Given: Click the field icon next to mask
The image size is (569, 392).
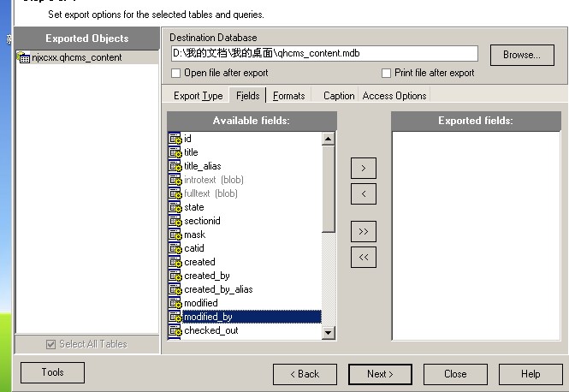Looking at the screenshot, I should pos(175,235).
